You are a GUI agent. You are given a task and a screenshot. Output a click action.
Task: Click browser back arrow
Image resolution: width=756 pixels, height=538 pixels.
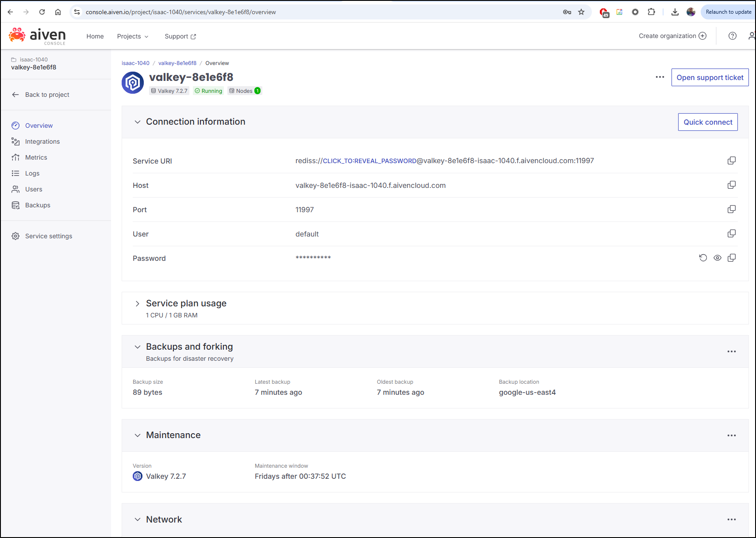(10, 12)
